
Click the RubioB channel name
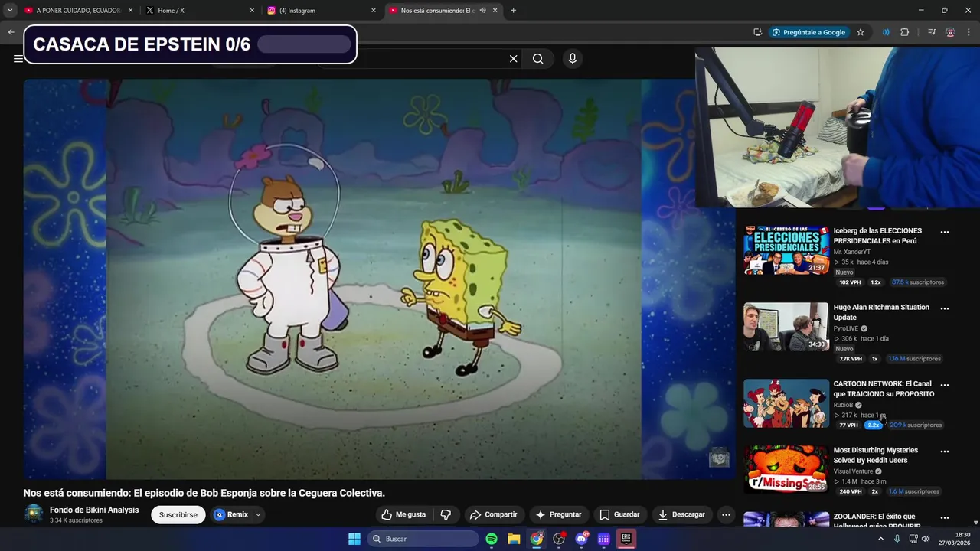(843, 405)
